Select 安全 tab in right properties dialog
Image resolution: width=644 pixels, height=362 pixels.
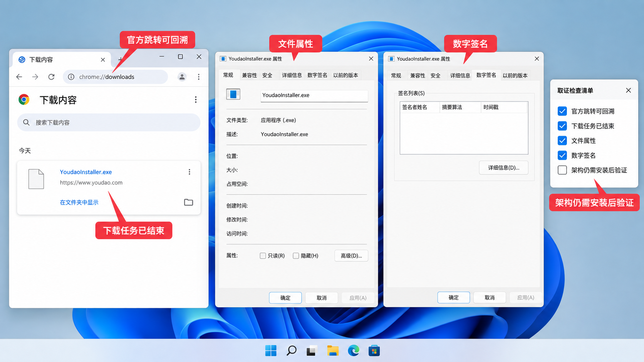(x=436, y=75)
